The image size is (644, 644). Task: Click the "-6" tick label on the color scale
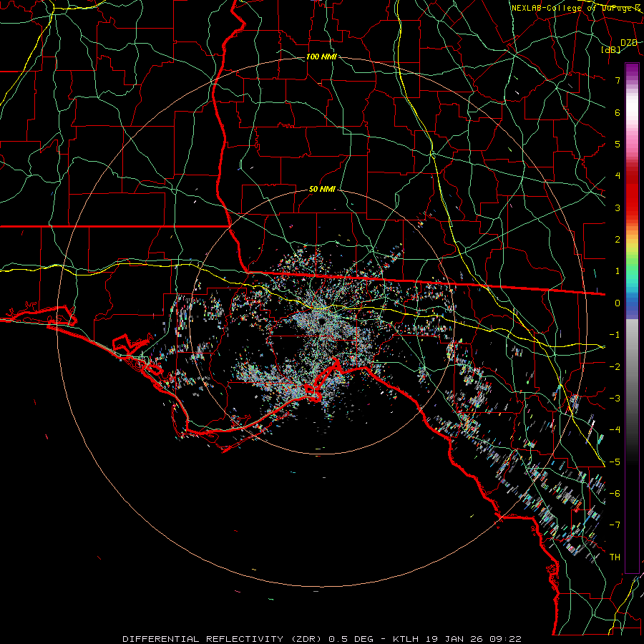(615, 494)
